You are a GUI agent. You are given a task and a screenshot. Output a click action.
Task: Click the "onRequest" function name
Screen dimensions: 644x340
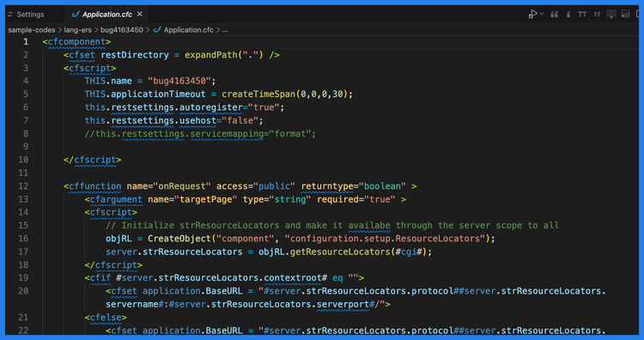[182, 186]
